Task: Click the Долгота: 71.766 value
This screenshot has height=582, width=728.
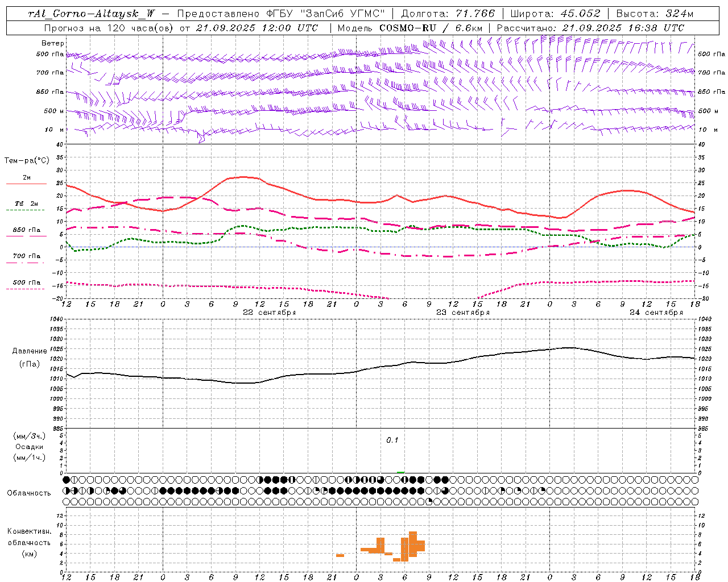Action: [448, 14]
